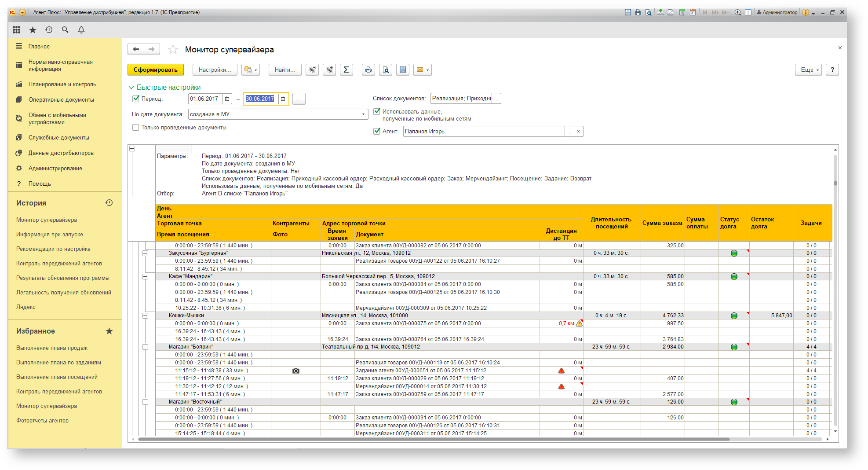Viewport: 868px width, 470px height.
Task: Open the global search magnifier icon
Action: point(65,30)
